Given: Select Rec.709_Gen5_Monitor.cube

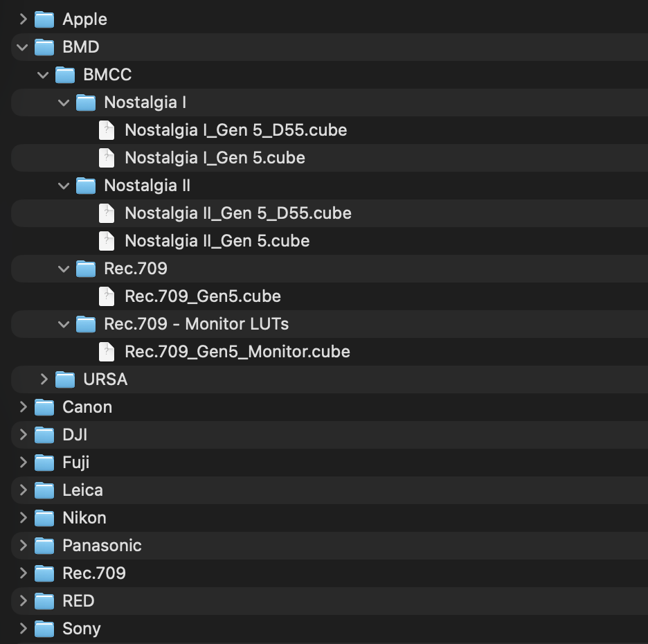Looking at the screenshot, I should click(x=235, y=352).
